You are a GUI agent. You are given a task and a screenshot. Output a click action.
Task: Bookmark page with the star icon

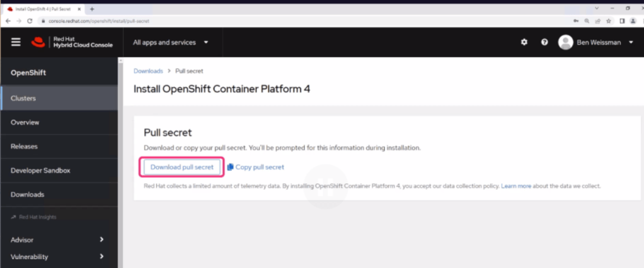(x=609, y=21)
